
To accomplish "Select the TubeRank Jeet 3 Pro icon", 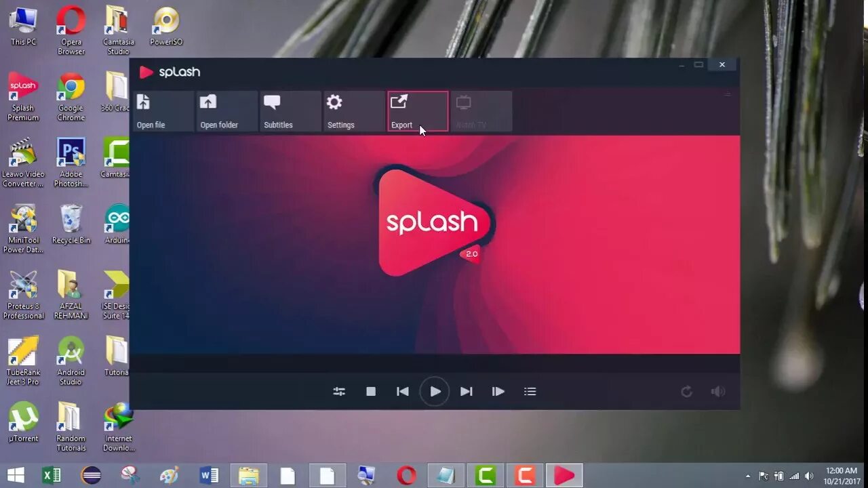I will 23,362.
